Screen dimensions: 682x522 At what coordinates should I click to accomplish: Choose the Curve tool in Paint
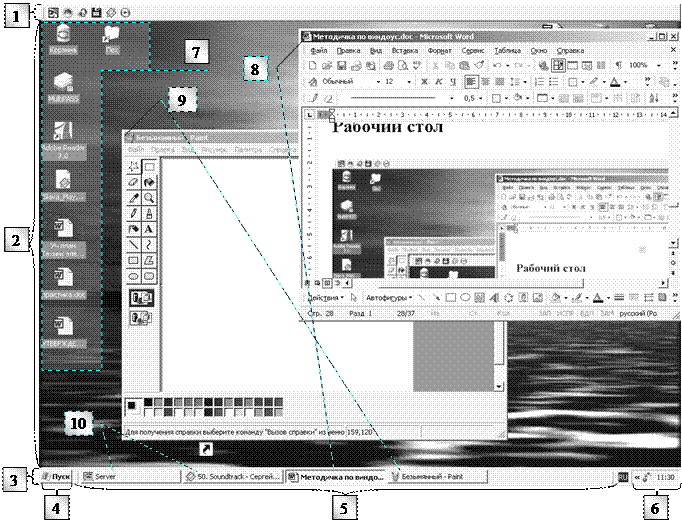click(149, 245)
